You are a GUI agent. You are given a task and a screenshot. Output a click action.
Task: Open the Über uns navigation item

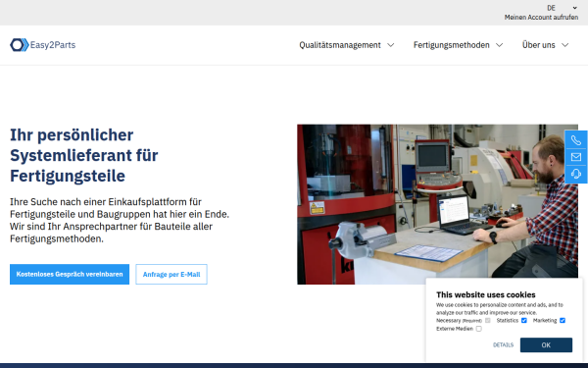point(538,45)
